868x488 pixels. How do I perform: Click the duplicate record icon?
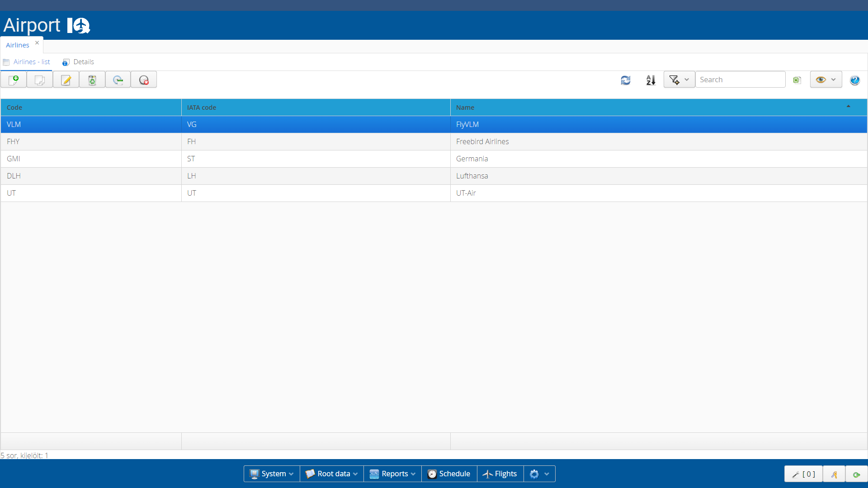pyautogui.click(x=40, y=80)
